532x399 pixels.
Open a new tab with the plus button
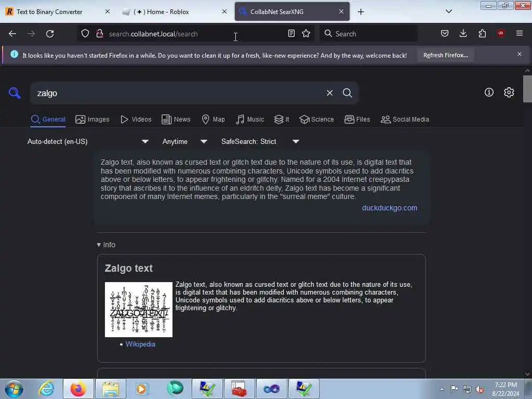(361, 12)
